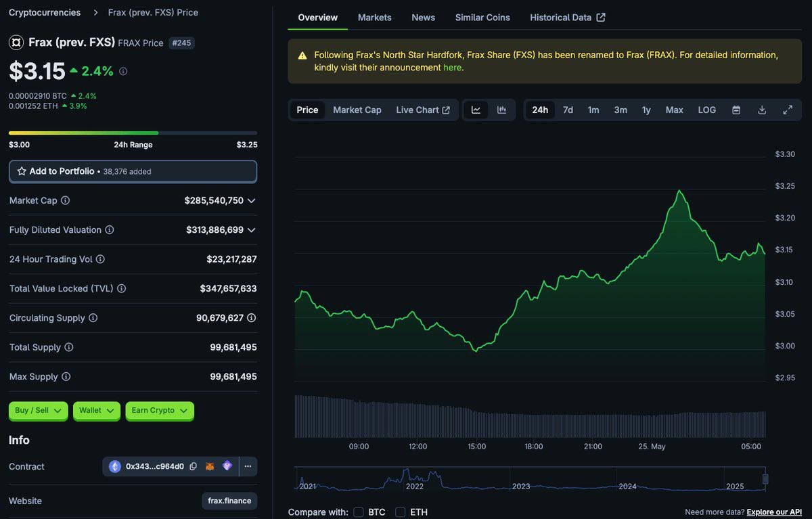Image resolution: width=812 pixels, height=519 pixels.
Task: Click the star icon in Add to Portfolio
Action: (x=22, y=172)
